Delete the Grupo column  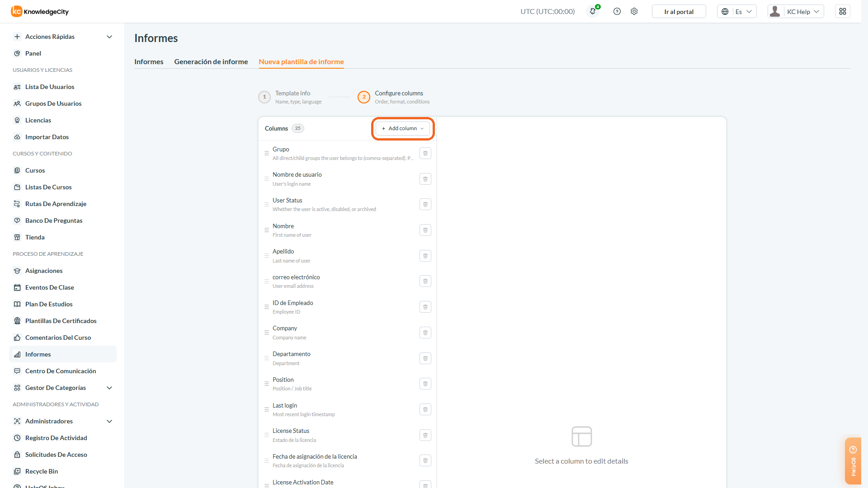[425, 153]
